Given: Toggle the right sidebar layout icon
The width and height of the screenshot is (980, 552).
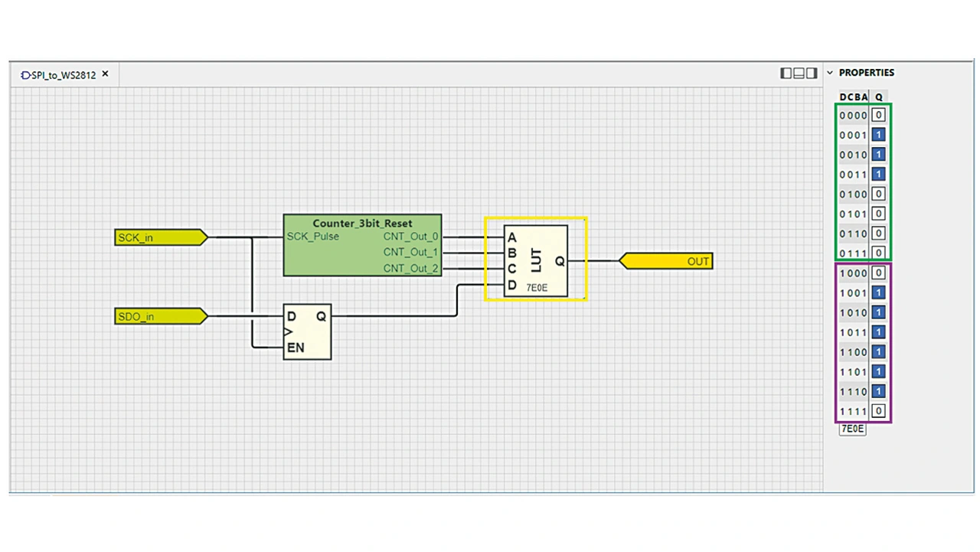Looking at the screenshot, I should 812,73.
